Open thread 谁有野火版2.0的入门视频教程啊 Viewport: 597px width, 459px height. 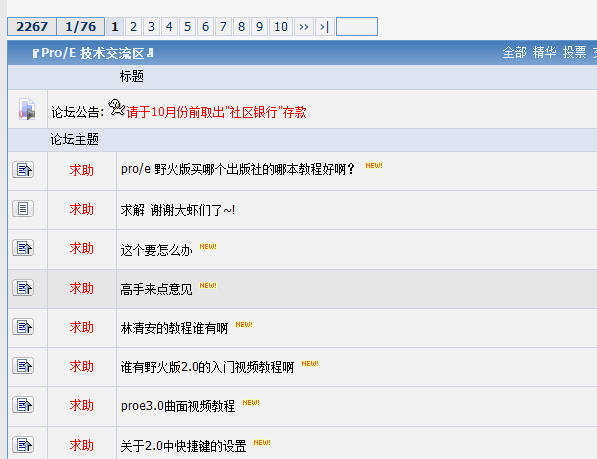point(208,367)
